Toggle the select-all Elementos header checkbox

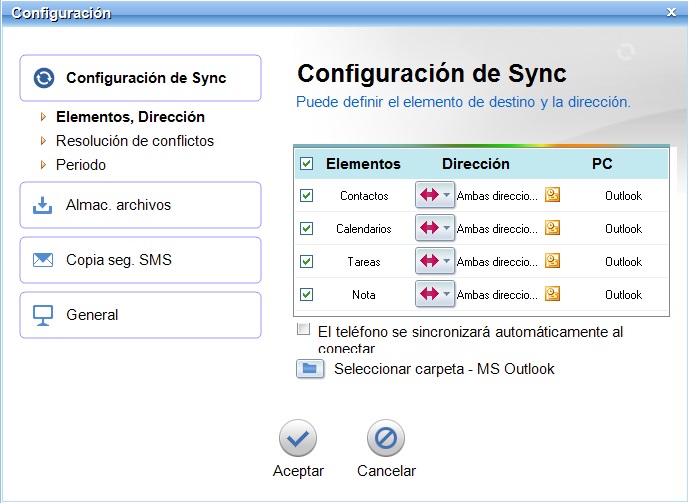click(306, 164)
